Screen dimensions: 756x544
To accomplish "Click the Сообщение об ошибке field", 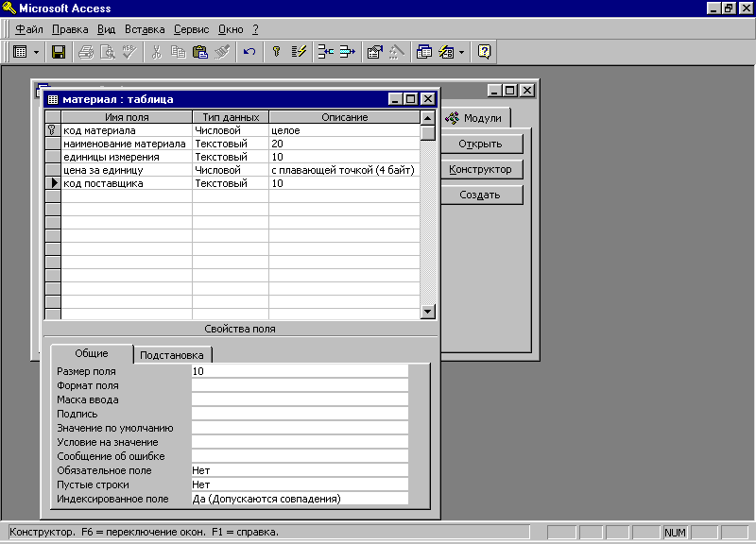I will click(300, 456).
